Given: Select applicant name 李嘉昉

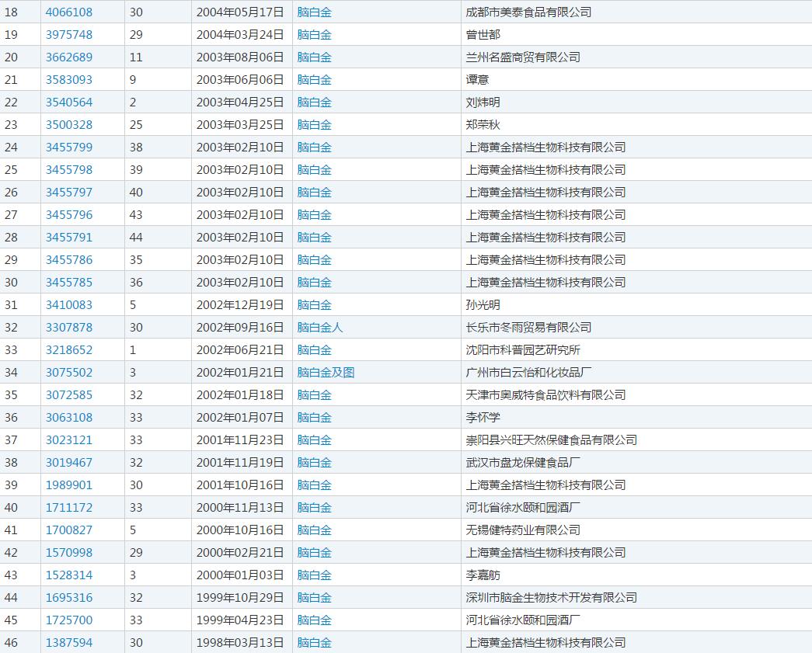Looking at the screenshot, I should click(483, 575).
